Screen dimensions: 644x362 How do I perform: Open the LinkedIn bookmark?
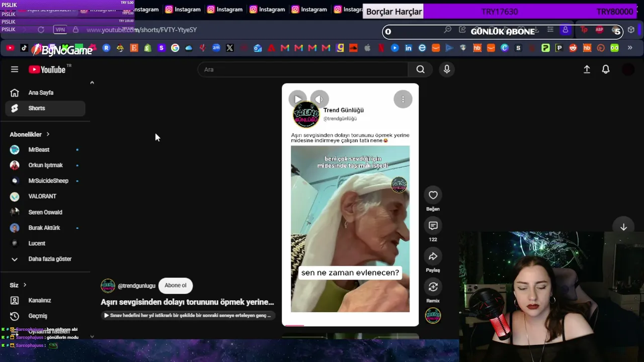point(409,48)
